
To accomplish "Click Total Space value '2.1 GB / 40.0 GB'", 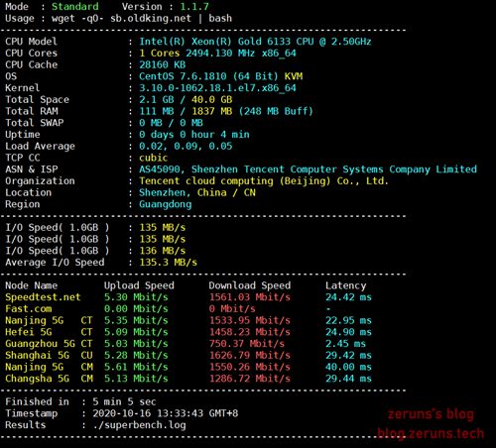I will pyautogui.click(x=186, y=99).
